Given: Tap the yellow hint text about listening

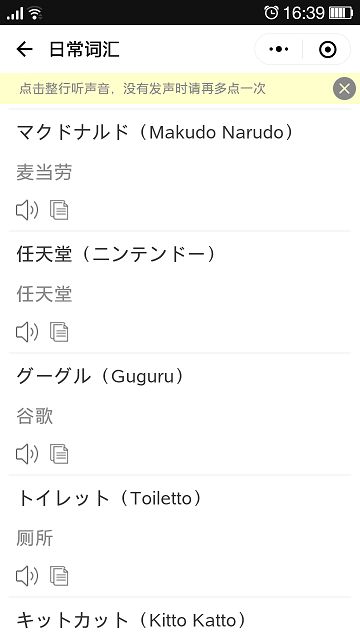Looking at the screenshot, I should 142,89.
